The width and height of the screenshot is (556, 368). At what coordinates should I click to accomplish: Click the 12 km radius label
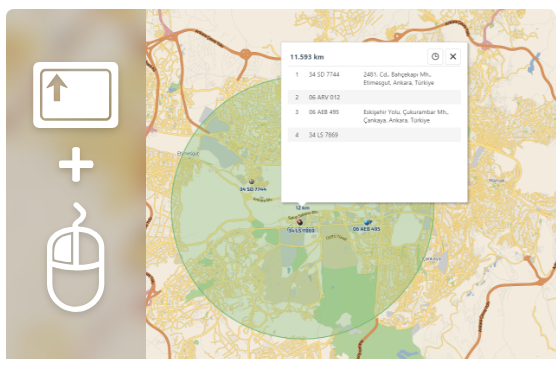click(x=302, y=208)
